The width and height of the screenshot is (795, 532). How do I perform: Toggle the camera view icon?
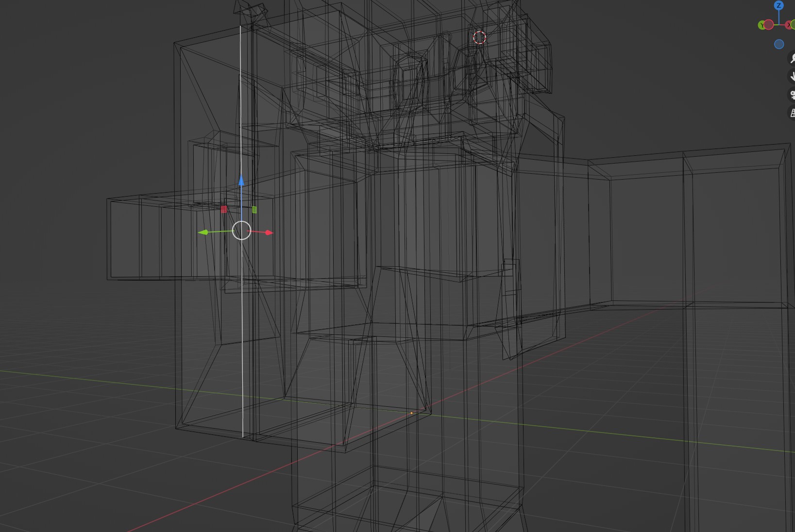coord(792,95)
